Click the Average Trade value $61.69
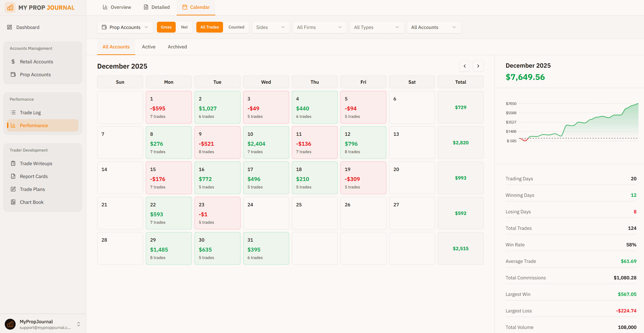This screenshot has height=333, width=644. [629, 261]
